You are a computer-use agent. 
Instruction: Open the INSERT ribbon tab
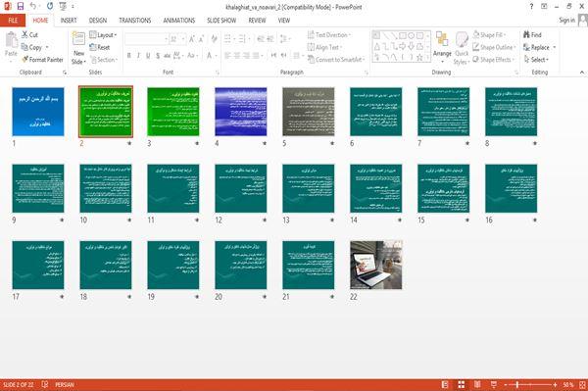[x=69, y=21]
